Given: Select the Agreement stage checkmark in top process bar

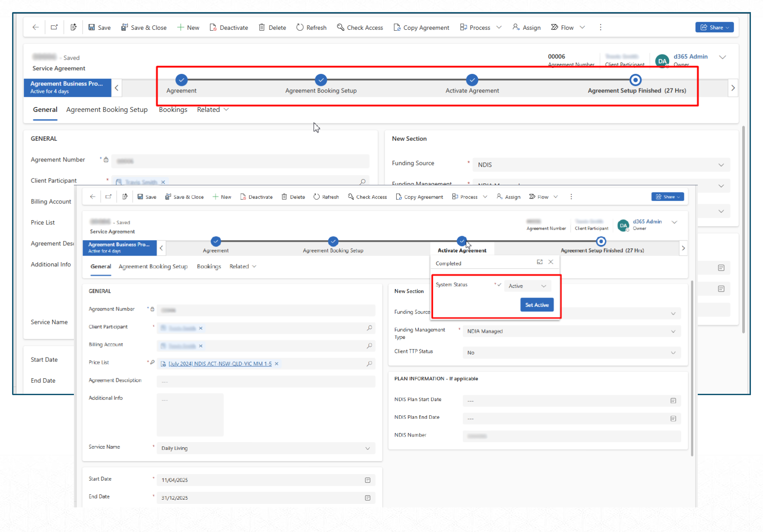Looking at the screenshot, I should [181, 80].
